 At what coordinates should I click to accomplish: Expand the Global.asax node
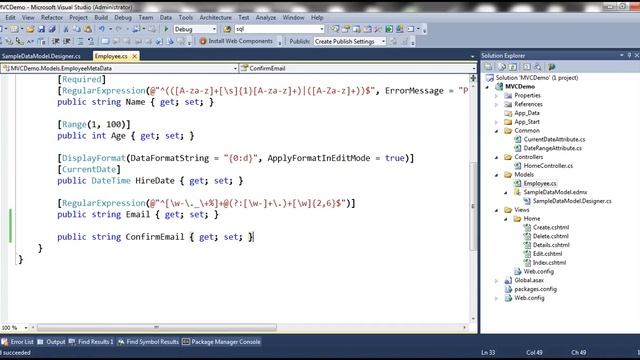(497, 280)
